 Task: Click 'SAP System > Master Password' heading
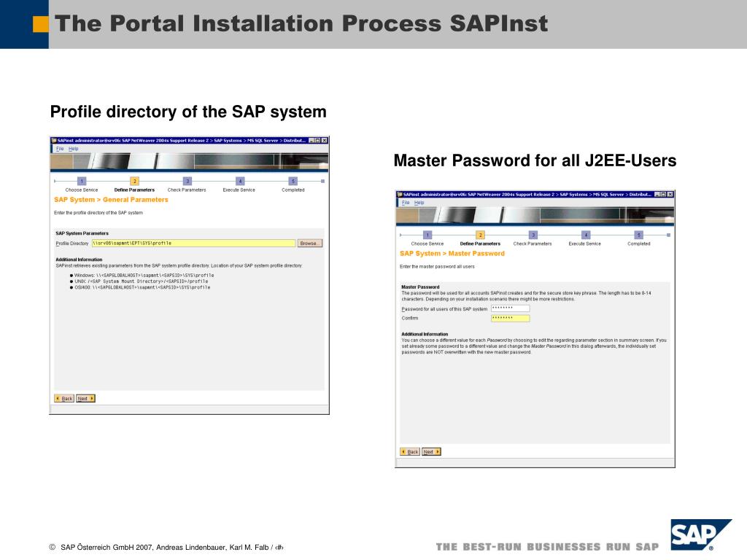point(452,253)
